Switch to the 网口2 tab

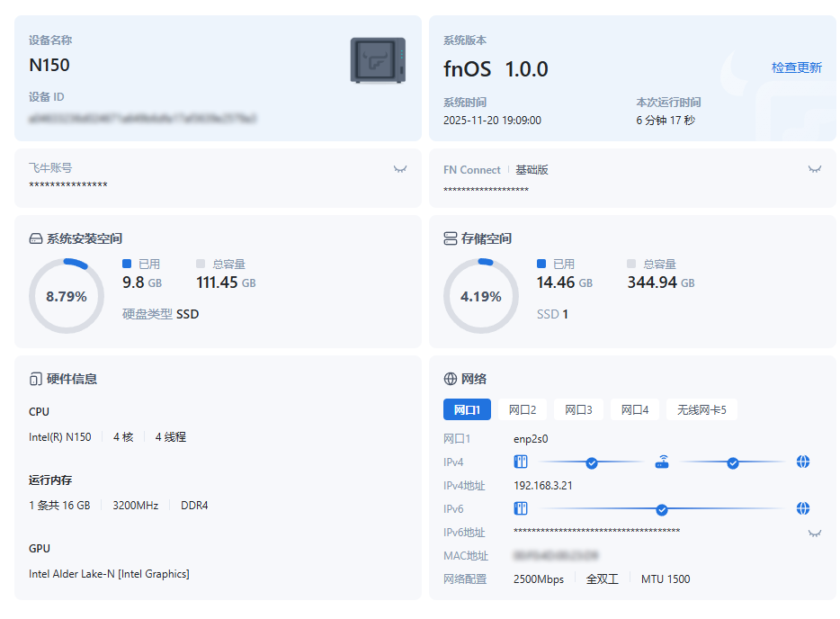523,410
